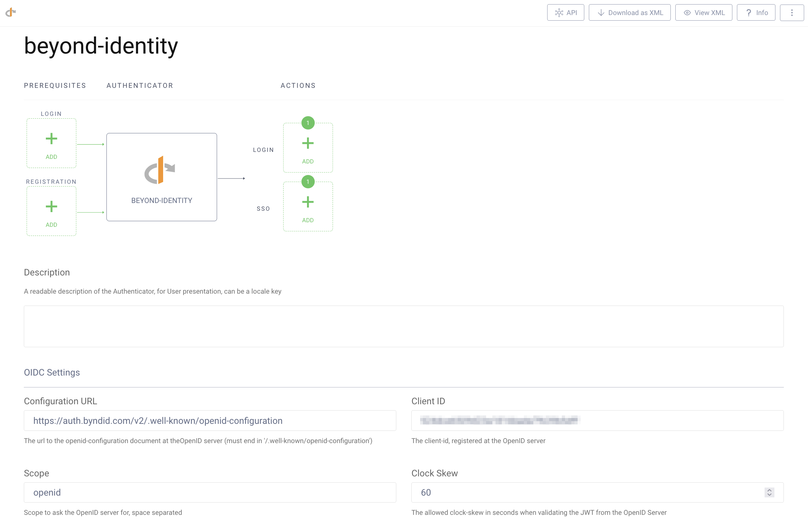808x532 pixels.
Task: Add an SSO action with plus icon
Action: (x=308, y=202)
